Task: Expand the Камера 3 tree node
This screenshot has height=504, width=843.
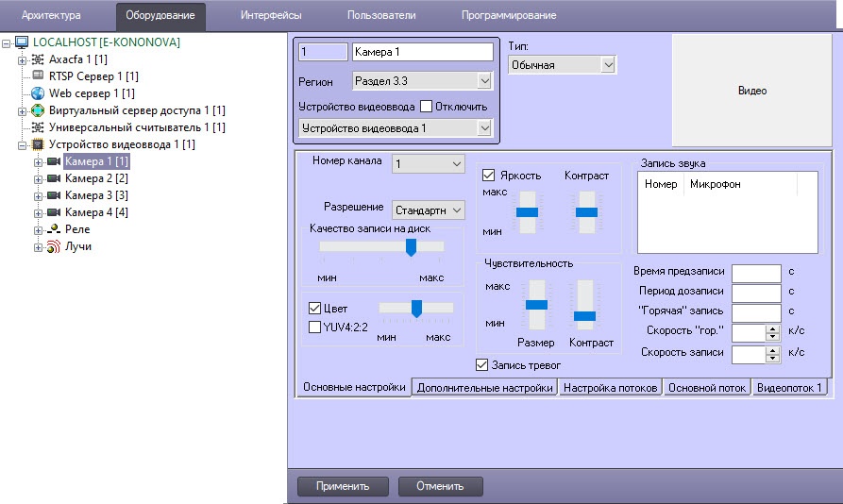Action: (39, 195)
